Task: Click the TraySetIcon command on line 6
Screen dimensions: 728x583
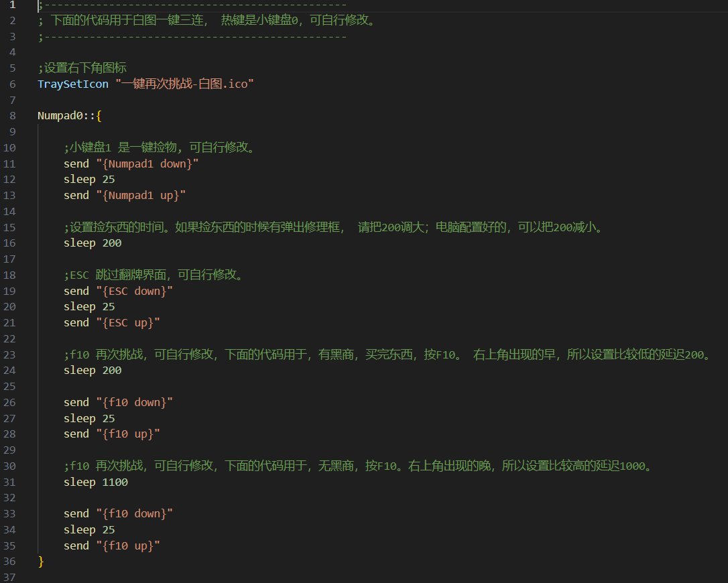Action: point(72,84)
